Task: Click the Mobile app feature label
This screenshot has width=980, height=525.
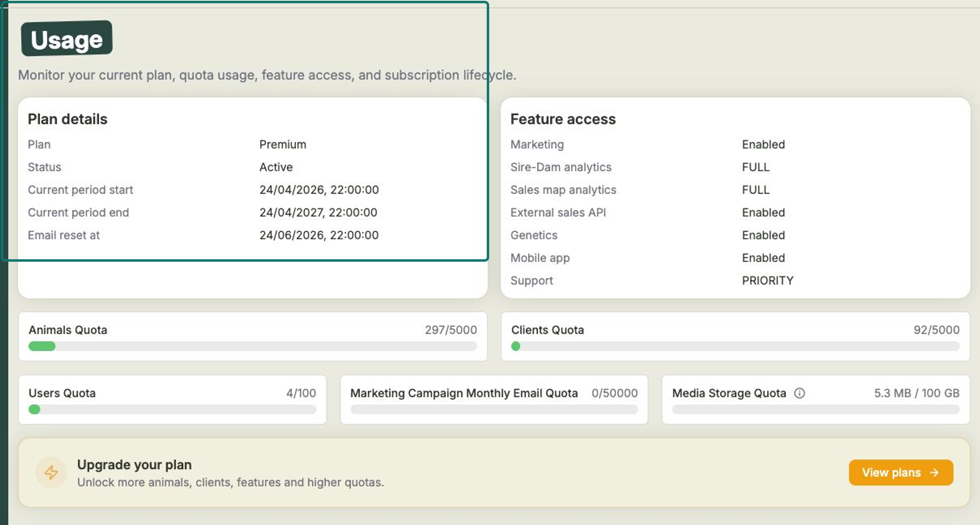Action: click(540, 258)
